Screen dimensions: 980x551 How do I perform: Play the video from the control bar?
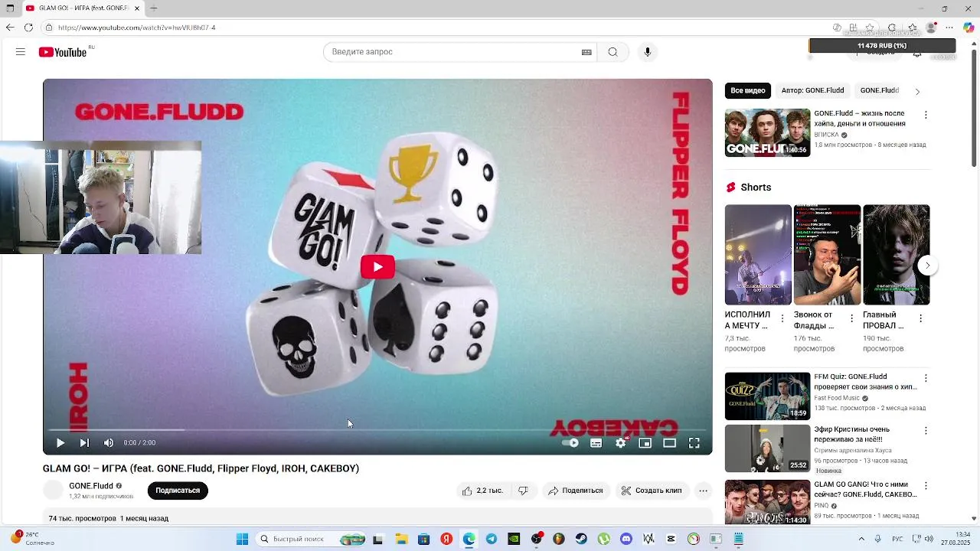pos(60,442)
